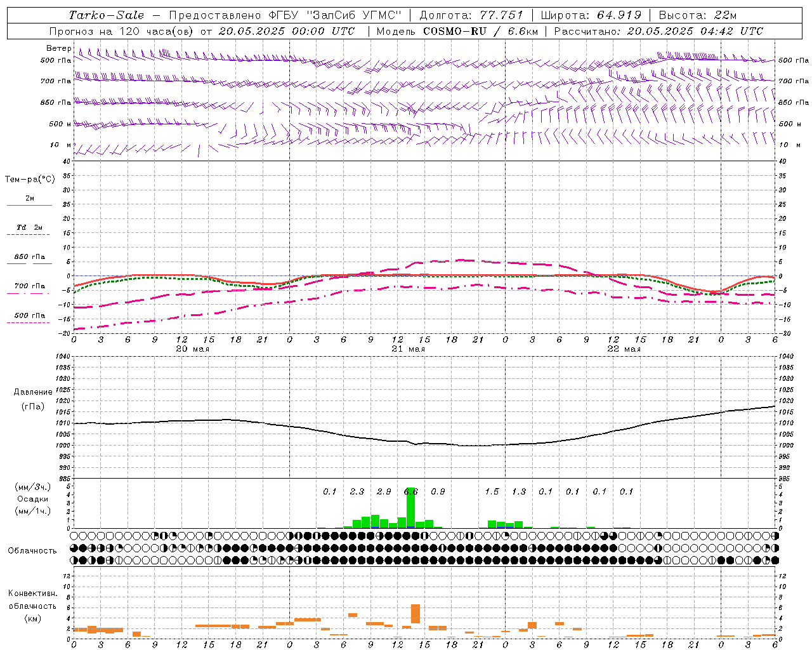Click the Давление pressure panel label
Screen dimensions: 812x650
point(33,392)
